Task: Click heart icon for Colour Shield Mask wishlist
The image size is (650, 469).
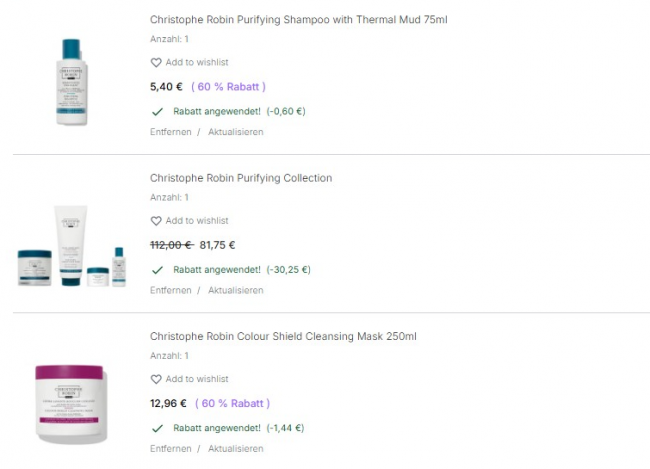Action: coord(156,380)
